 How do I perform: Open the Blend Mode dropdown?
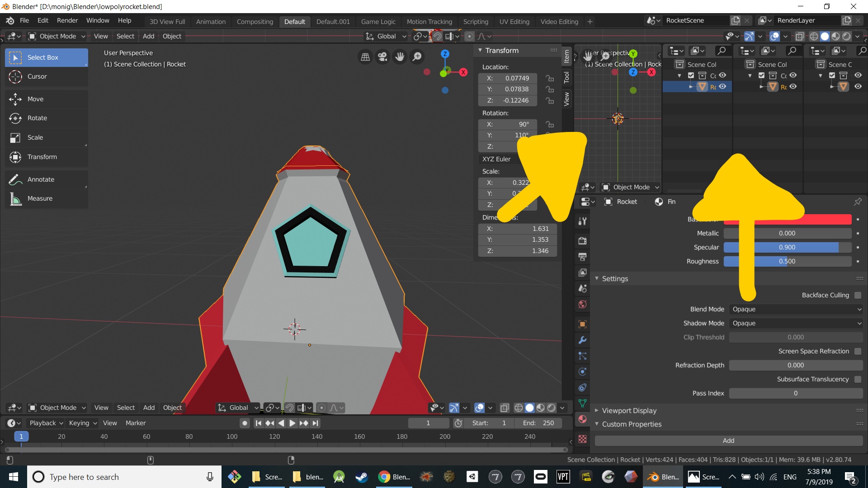click(x=796, y=309)
